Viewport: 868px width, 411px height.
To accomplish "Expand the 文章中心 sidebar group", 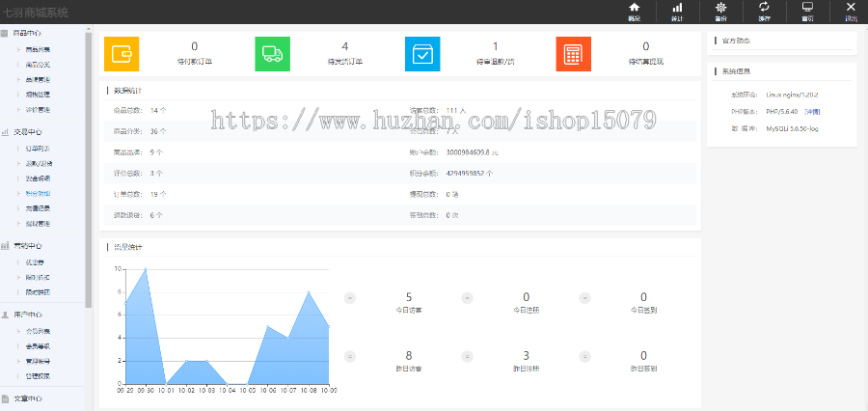I will (x=28, y=398).
